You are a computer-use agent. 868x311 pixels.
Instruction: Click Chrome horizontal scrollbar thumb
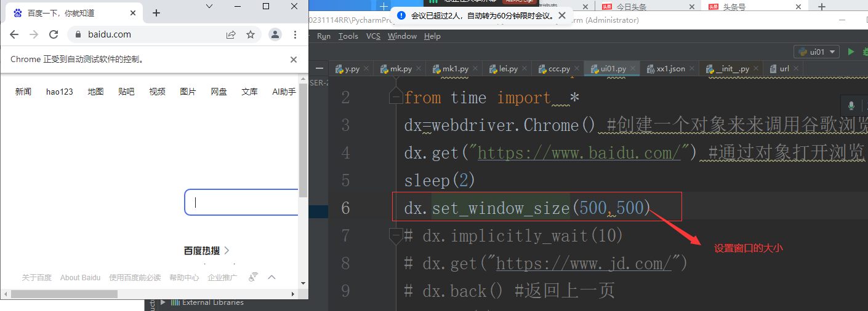click(x=64, y=294)
